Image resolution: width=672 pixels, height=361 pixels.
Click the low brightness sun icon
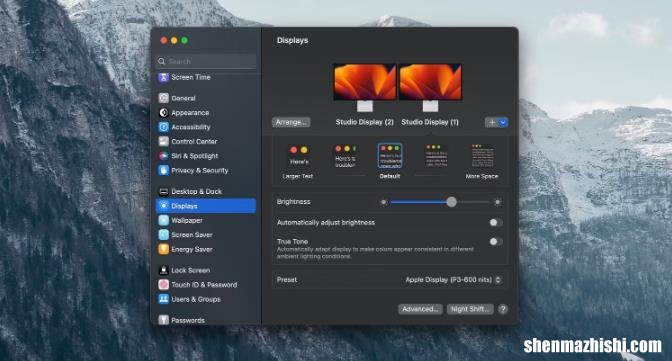pyautogui.click(x=384, y=202)
